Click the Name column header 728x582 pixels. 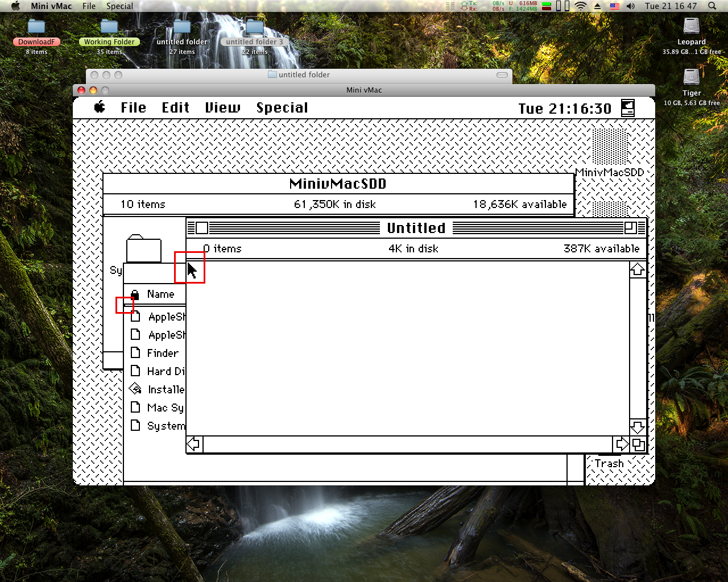point(160,294)
